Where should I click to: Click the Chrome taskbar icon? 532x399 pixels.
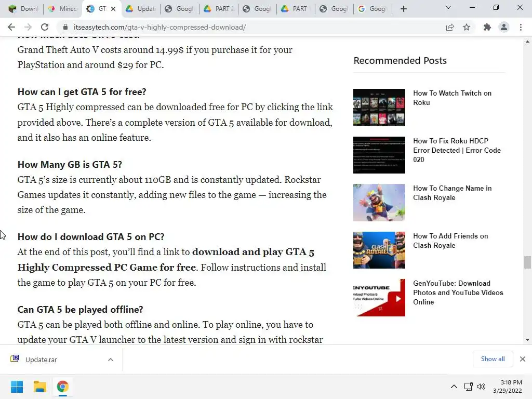pos(62,387)
